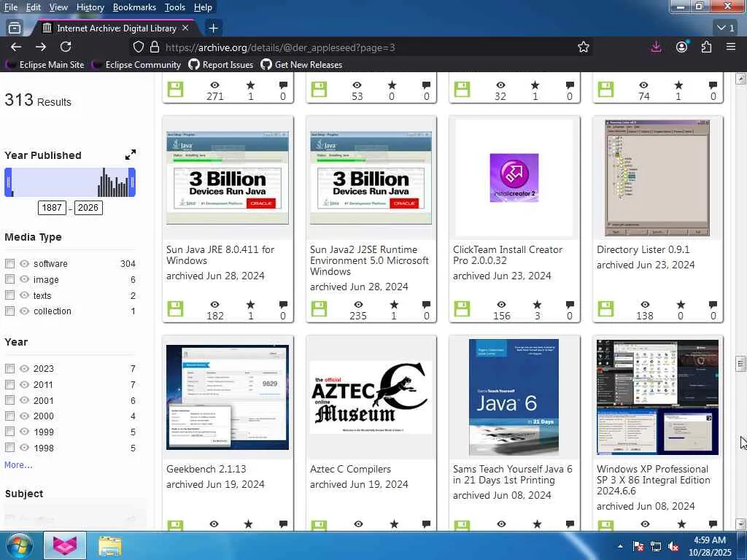Screen dimensions: 747x560
Task: Open a new tab with plus button
Action: 214,28
